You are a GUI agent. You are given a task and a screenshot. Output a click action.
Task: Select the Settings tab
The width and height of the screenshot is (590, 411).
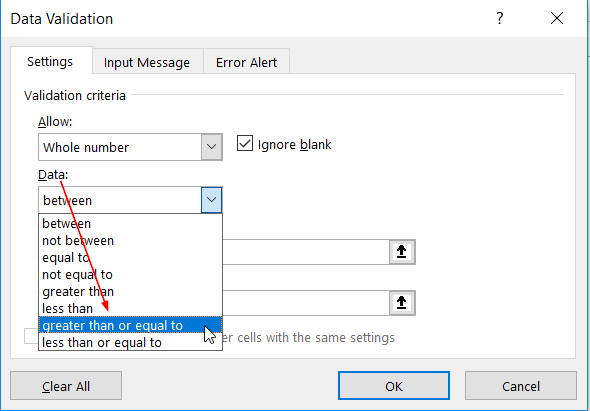tap(50, 61)
